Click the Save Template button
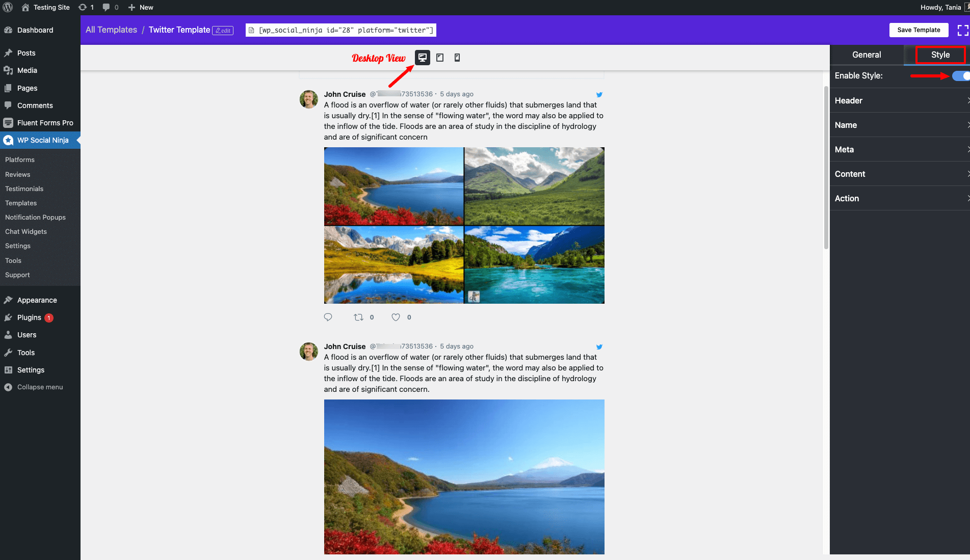Viewport: 970px width, 560px height. 919,30
